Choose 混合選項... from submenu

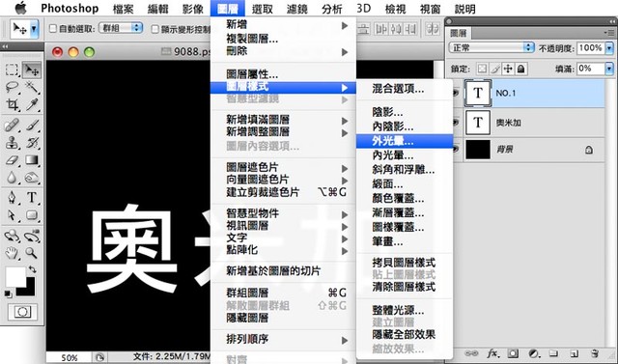pyautogui.click(x=405, y=89)
